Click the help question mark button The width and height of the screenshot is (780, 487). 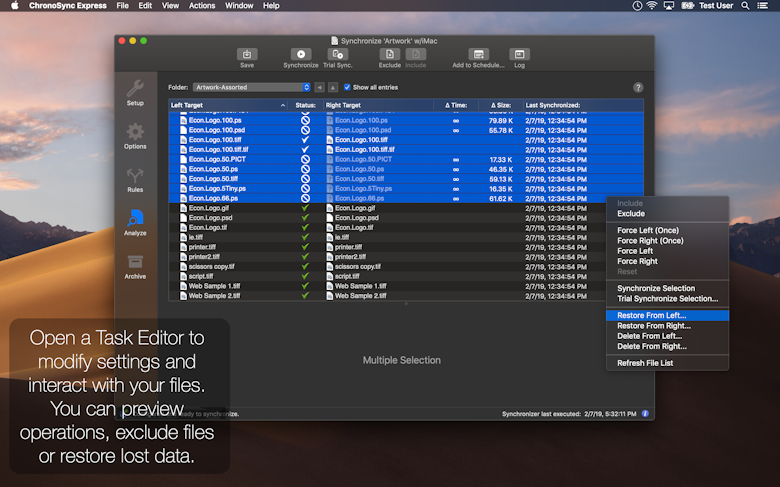(638, 88)
